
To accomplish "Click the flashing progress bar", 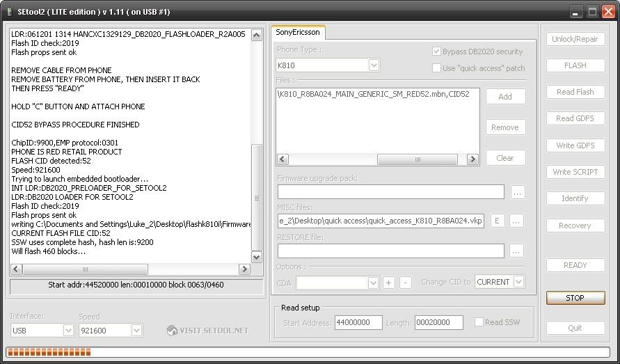I will (x=308, y=352).
